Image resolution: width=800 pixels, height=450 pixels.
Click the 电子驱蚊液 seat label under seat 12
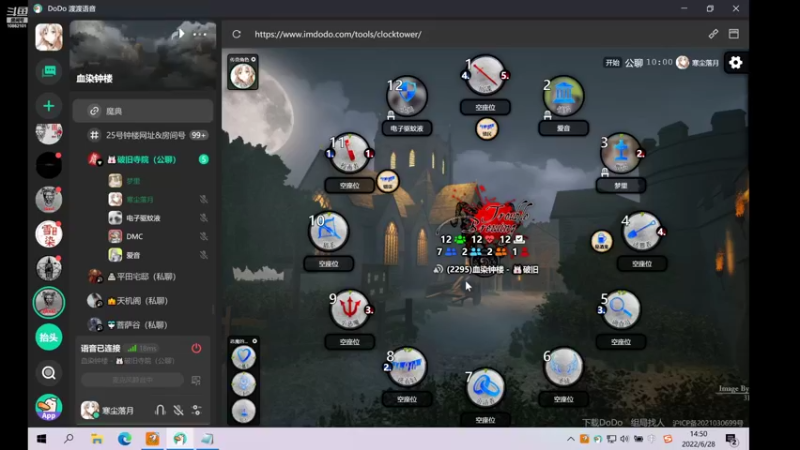point(407,129)
